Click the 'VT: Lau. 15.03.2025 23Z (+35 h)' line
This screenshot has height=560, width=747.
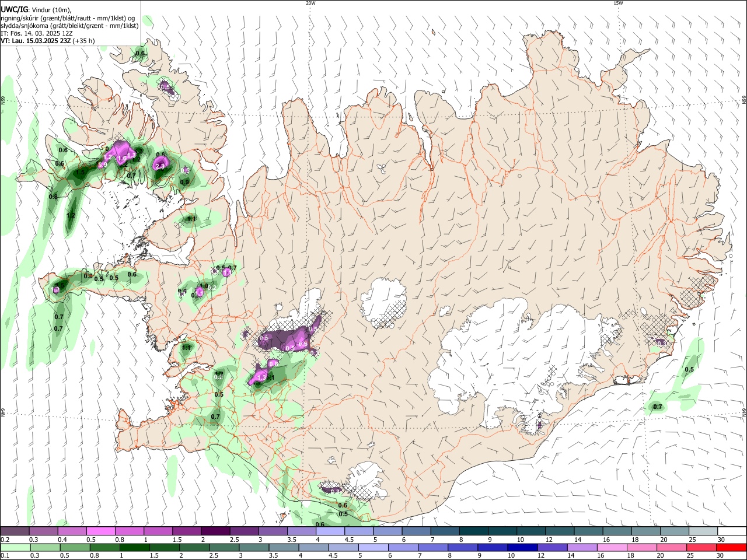[48, 41]
